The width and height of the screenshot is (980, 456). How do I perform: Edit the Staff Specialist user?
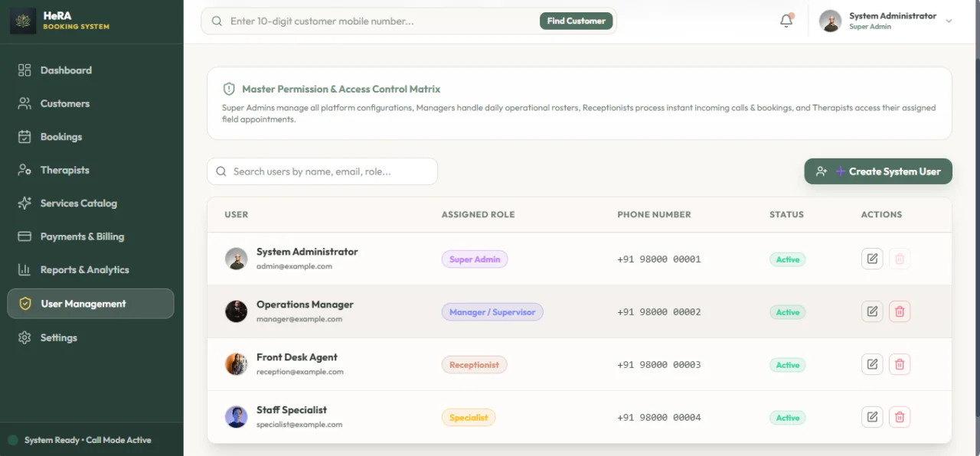point(872,417)
